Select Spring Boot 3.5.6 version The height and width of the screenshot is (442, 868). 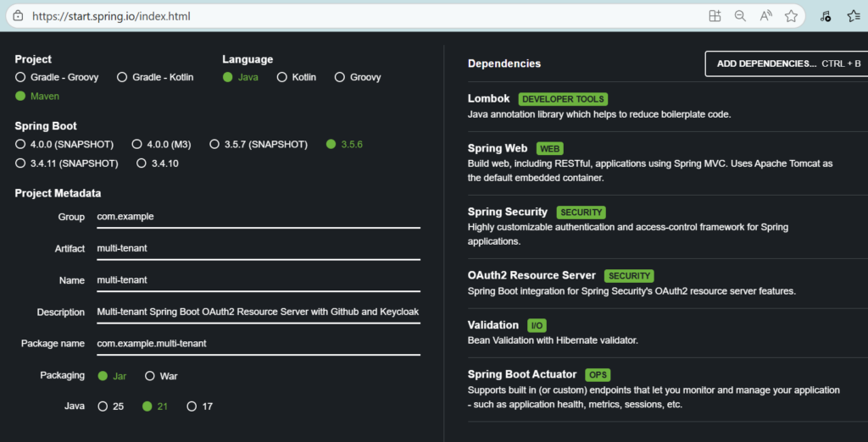click(x=345, y=145)
